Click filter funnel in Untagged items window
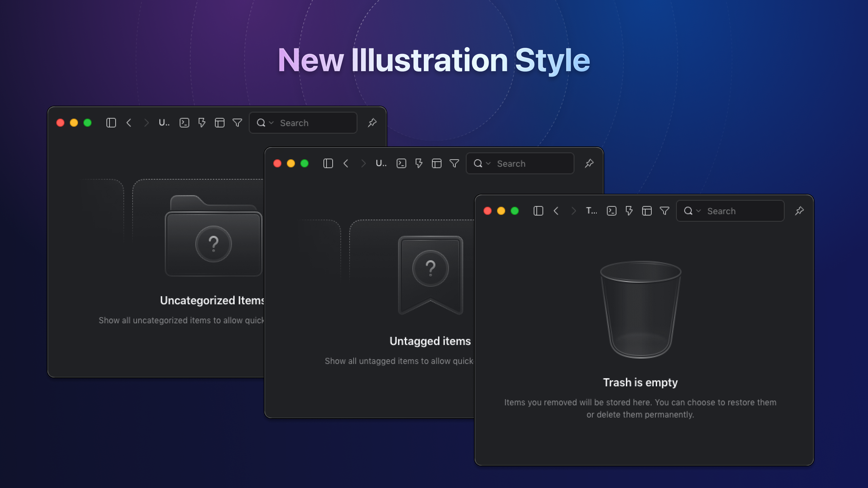The image size is (868, 488). (x=454, y=163)
